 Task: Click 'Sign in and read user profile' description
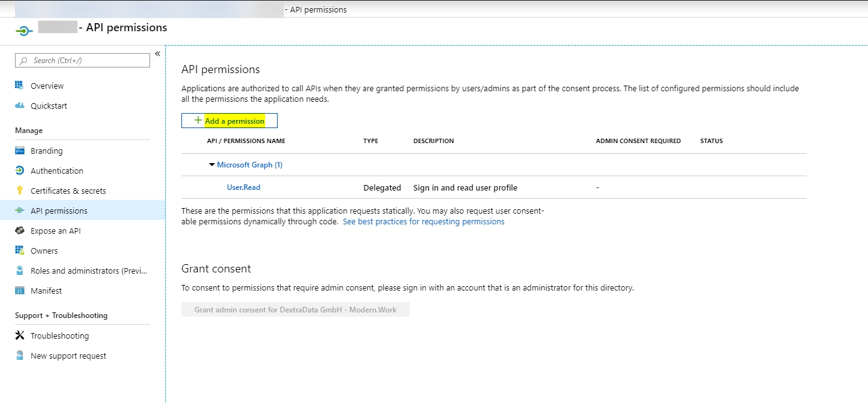click(x=465, y=187)
